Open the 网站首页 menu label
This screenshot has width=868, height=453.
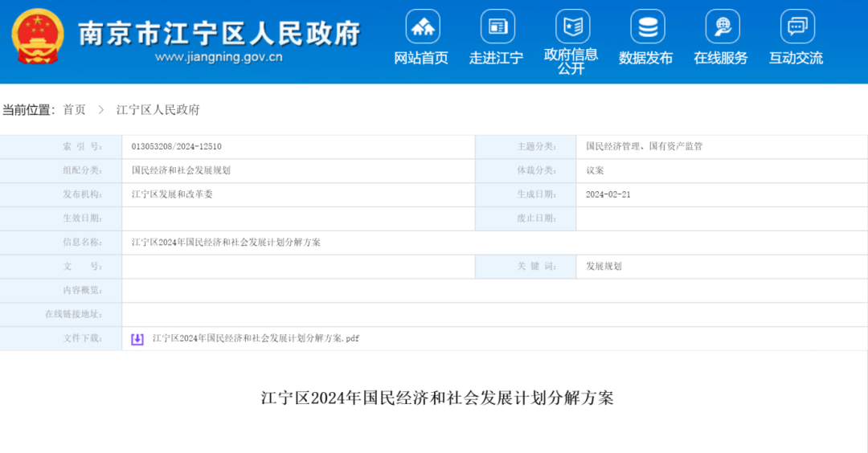pyautogui.click(x=421, y=58)
